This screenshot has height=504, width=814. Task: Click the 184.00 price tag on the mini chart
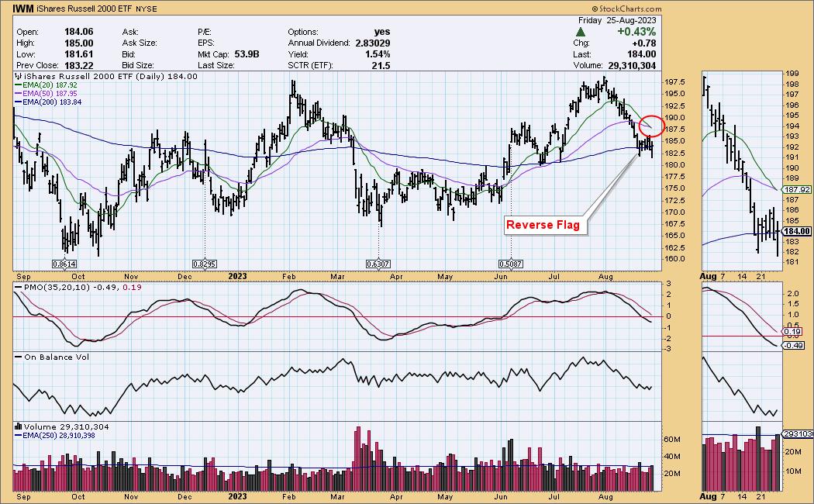tap(798, 231)
